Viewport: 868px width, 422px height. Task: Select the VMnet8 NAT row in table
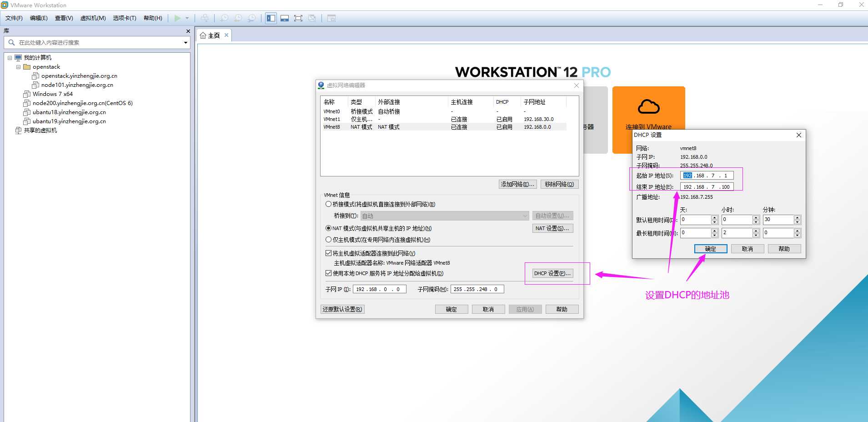444,127
